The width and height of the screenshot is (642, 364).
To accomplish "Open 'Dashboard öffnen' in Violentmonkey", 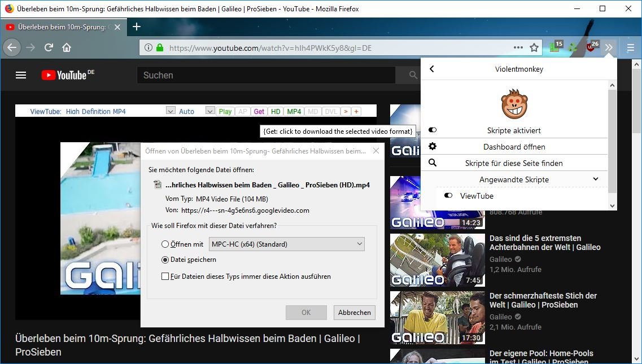I will pyautogui.click(x=514, y=147).
